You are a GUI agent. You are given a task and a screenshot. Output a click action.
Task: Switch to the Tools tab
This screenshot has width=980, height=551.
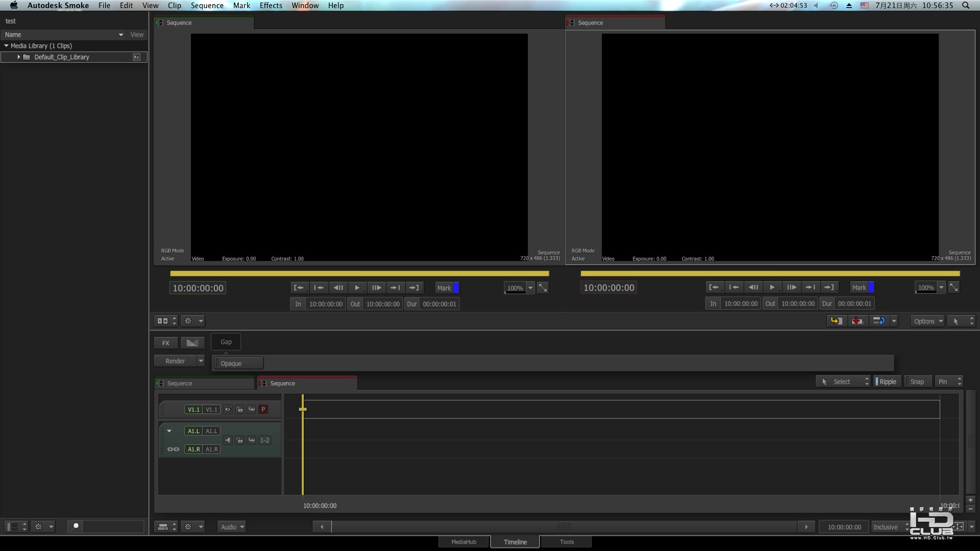coord(567,542)
